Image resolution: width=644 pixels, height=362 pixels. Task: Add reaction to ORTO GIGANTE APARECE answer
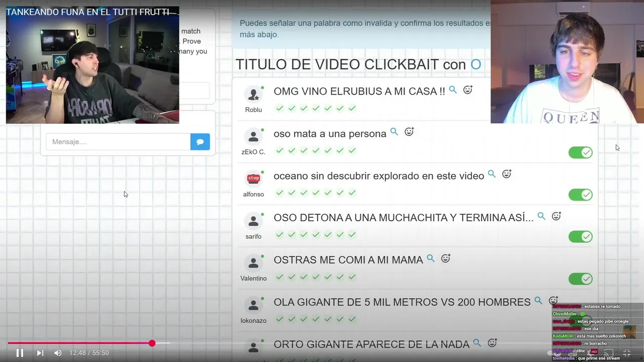[x=492, y=343]
